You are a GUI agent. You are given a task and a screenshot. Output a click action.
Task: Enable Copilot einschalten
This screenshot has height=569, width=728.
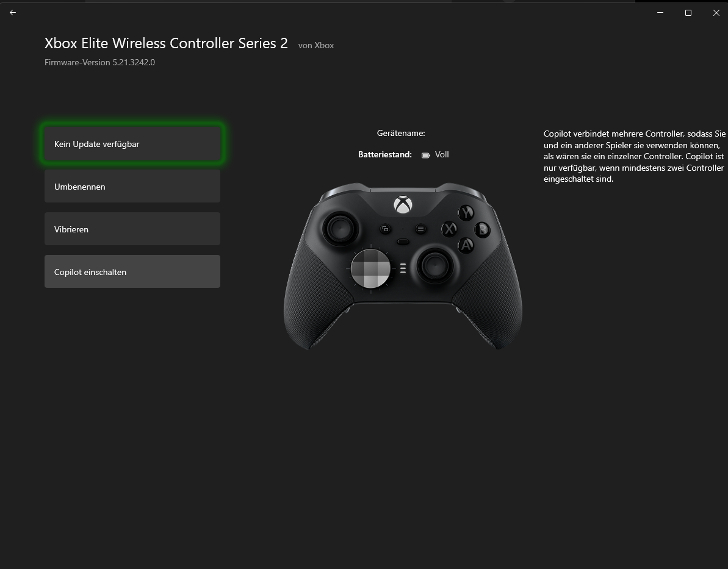coord(132,271)
